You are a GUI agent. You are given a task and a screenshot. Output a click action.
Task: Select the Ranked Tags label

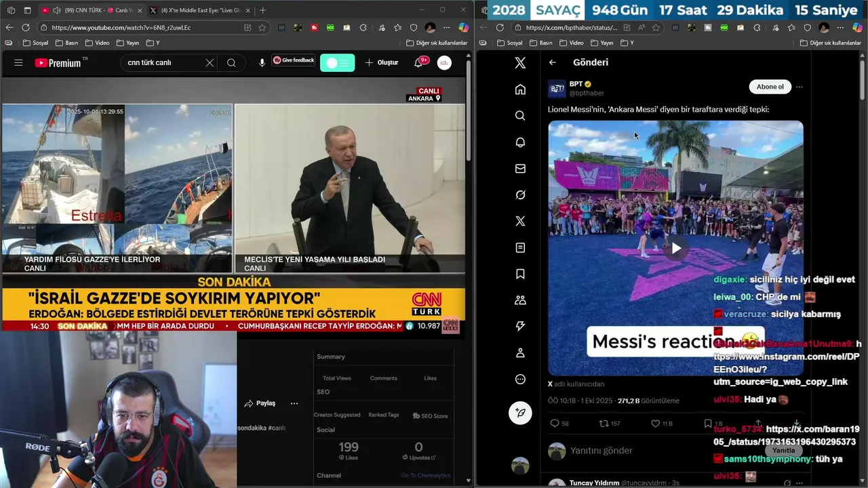click(383, 415)
